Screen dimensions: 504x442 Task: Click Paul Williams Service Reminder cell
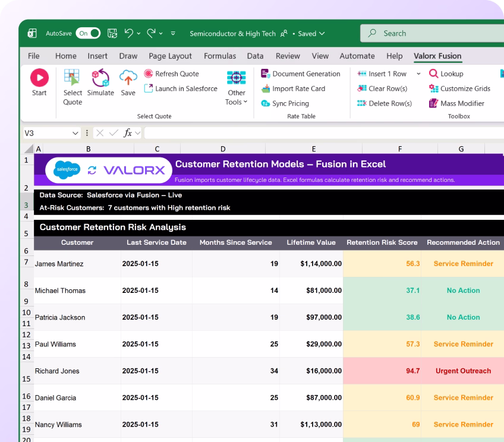(463, 344)
